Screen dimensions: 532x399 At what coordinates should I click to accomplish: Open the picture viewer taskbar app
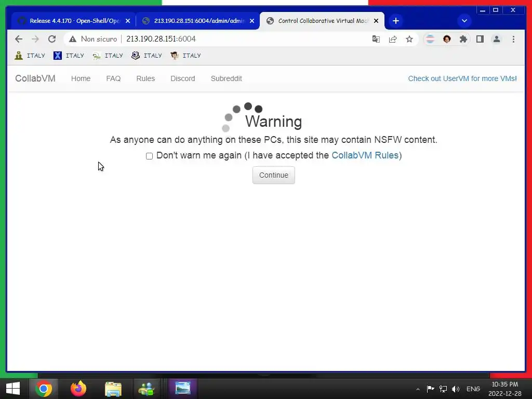pos(183,388)
